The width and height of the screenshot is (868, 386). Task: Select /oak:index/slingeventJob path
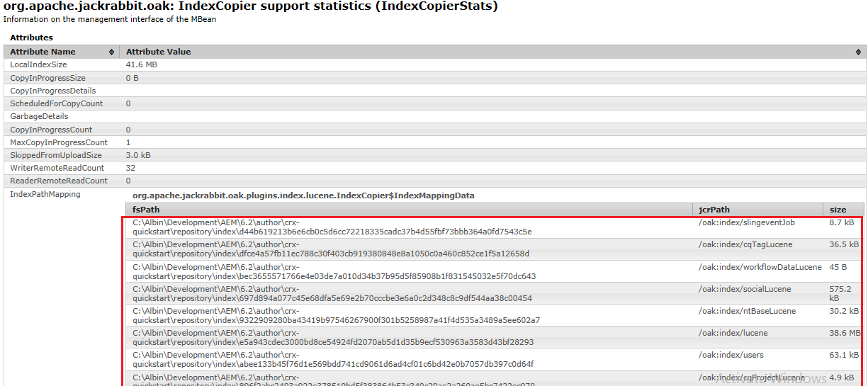(x=747, y=222)
